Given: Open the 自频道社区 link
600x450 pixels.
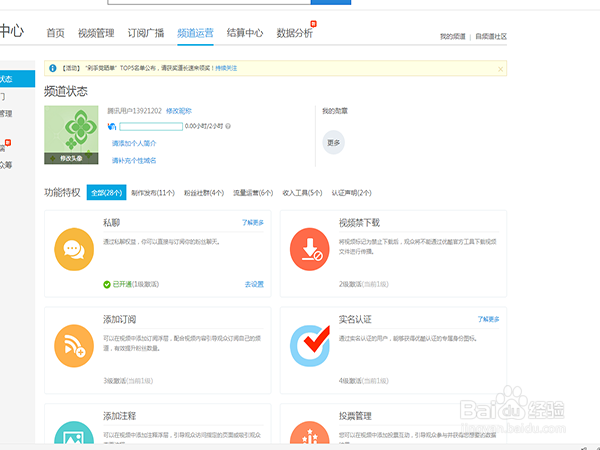Looking at the screenshot, I should (491, 37).
